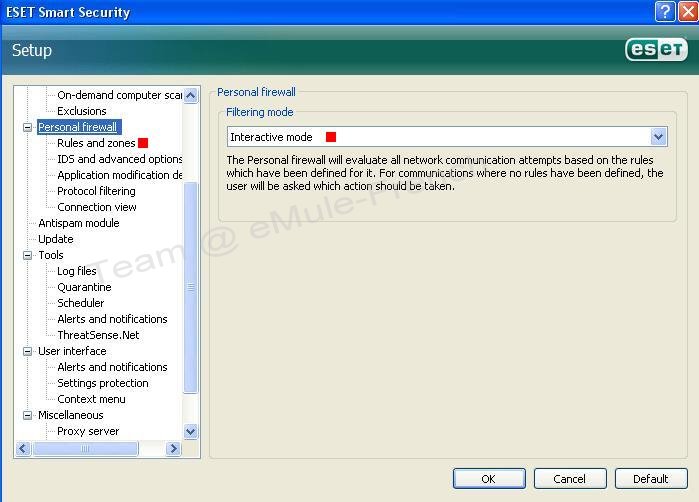Click tree scrollbar up arrow
Screen dimensions: 699x502
click(x=191, y=95)
